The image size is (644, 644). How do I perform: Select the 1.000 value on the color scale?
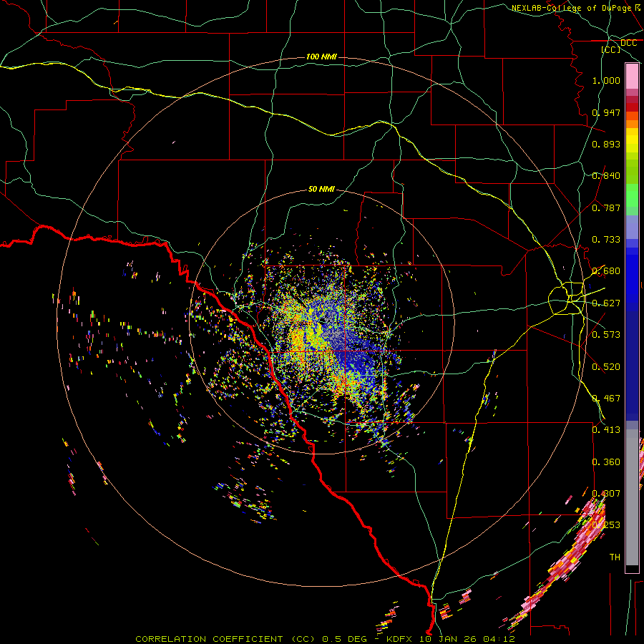point(606,80)
